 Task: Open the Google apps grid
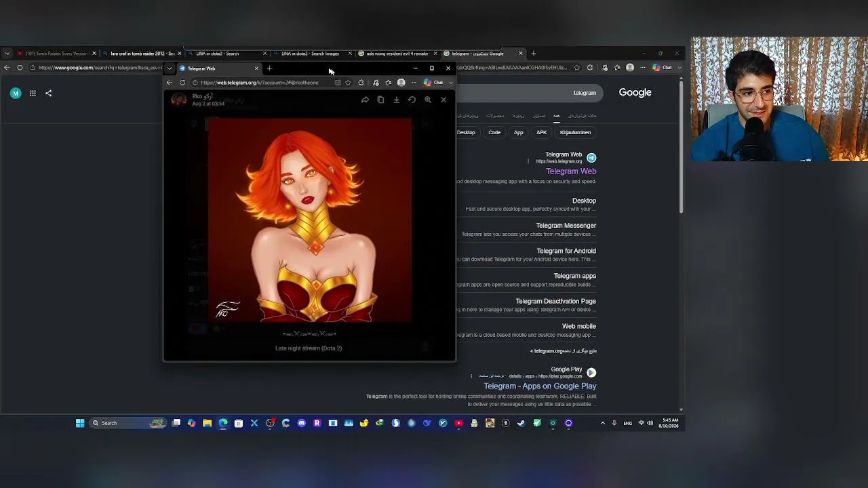33,94
